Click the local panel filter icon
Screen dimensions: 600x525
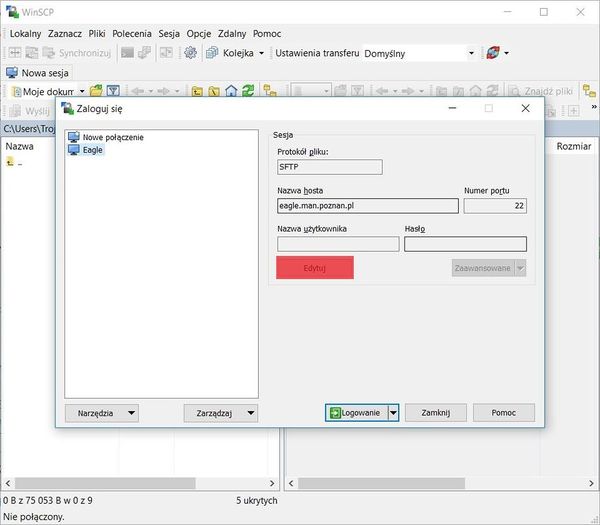pos(113,91)
